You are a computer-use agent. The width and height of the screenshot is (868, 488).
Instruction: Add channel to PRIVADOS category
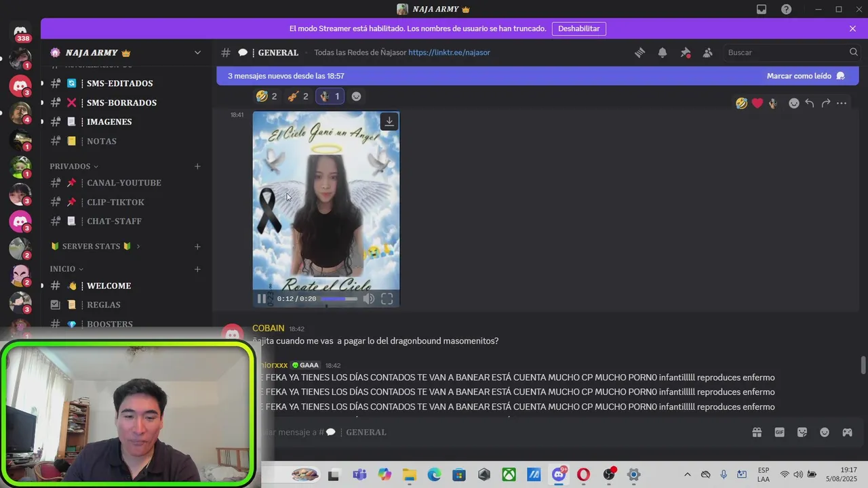(197, 166)
